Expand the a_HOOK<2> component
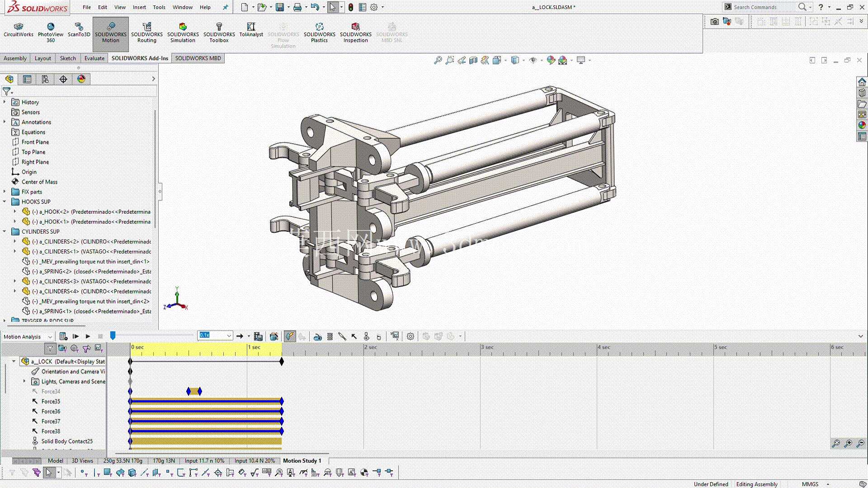This screenshot has width=868, height=488. coord(15,211)
